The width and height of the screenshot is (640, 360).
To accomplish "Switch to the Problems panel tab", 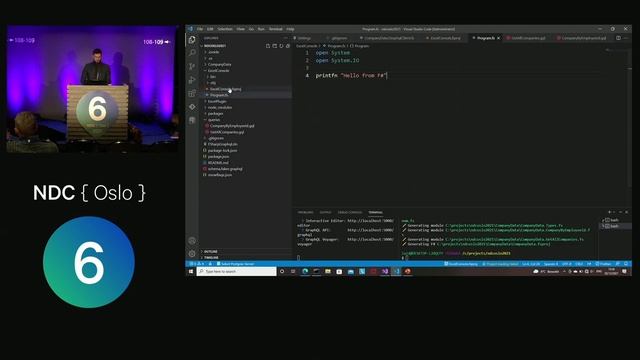I will coord(305,212).
